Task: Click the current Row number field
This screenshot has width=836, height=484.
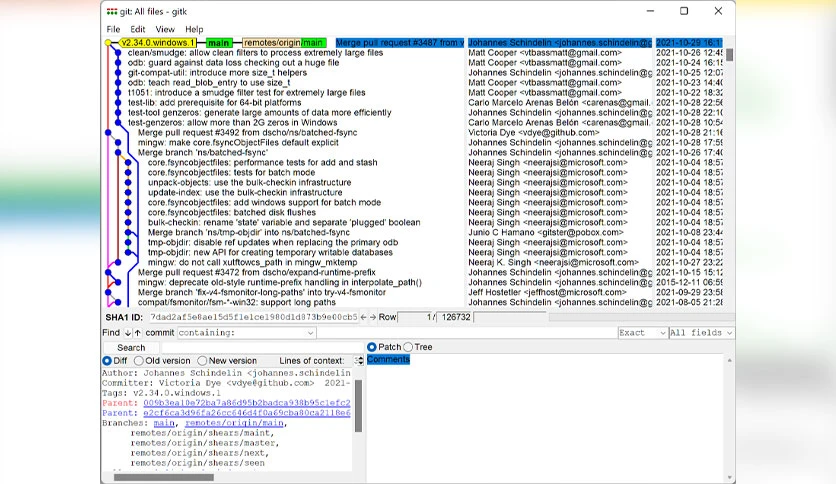Action: 416,317
